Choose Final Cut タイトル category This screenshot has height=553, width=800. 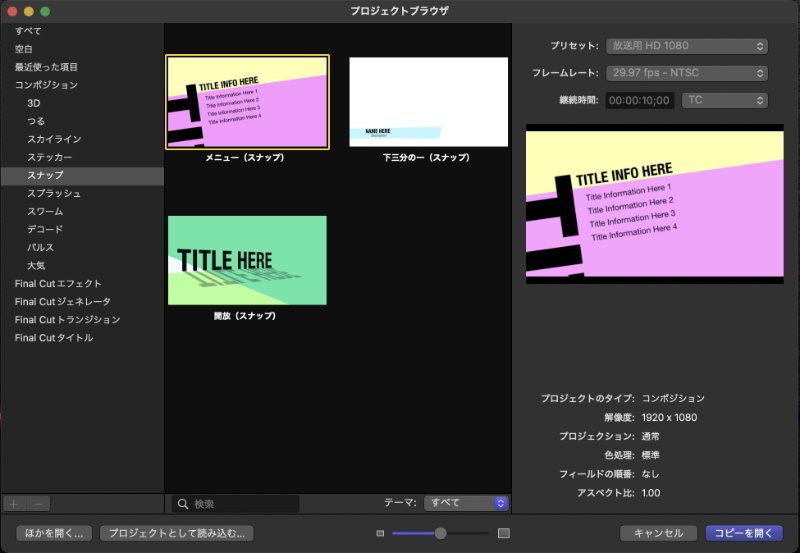click(x=54, y=337)
